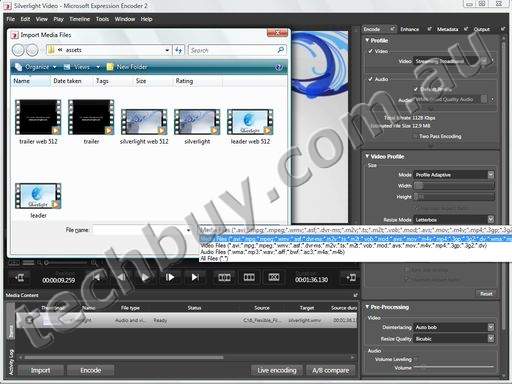
Task: Open the Resize Mode dropdown showing Letterbox
Action: [491, 220]
